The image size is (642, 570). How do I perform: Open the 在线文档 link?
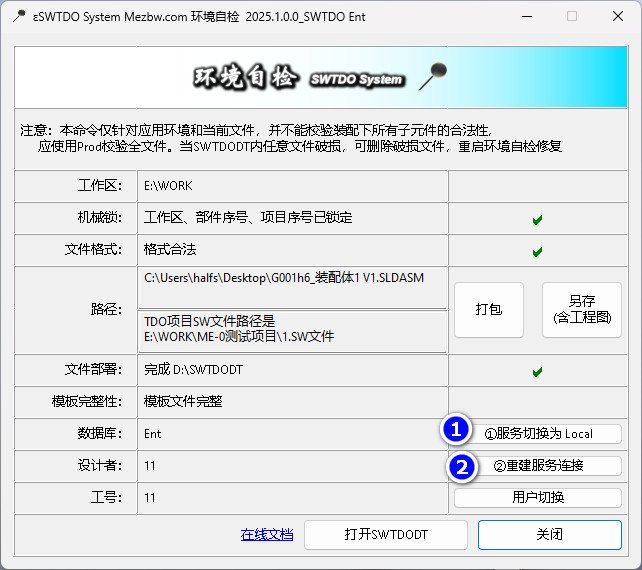click(x=267, y=535)
